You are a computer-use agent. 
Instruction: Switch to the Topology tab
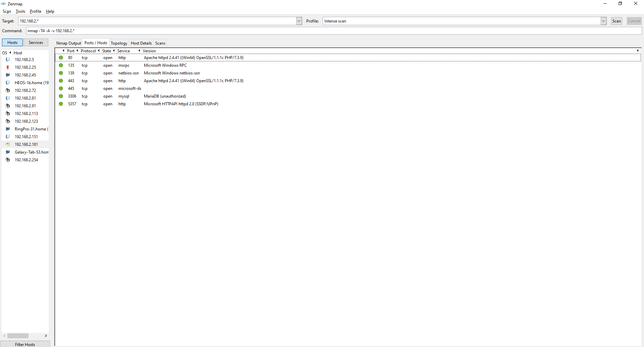[119, 43]
